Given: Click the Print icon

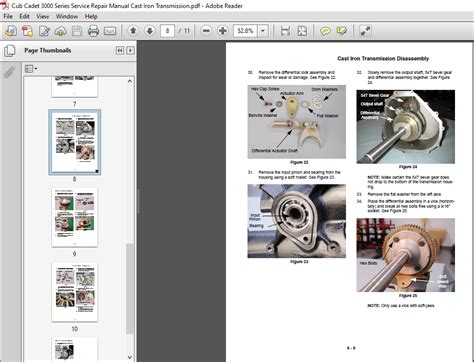Looking at the screenshot, I should click(x=93, y=31).
